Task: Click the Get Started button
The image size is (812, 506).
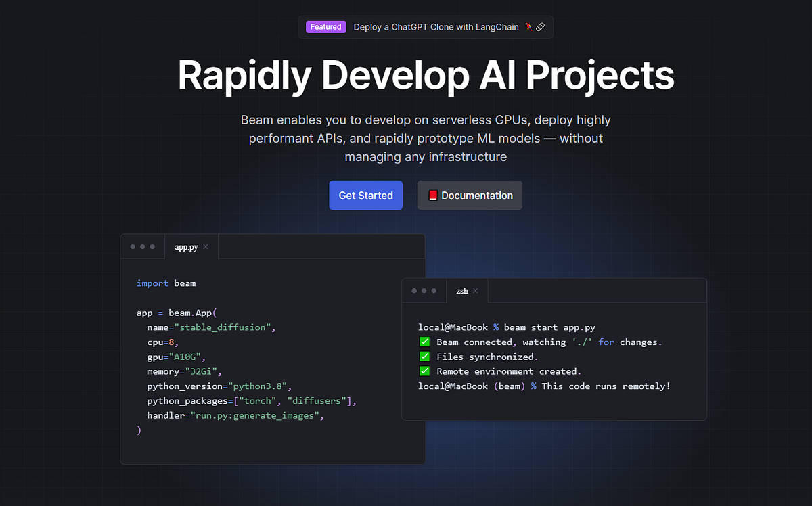Action: pyautogui.click(x=365, y=195)
